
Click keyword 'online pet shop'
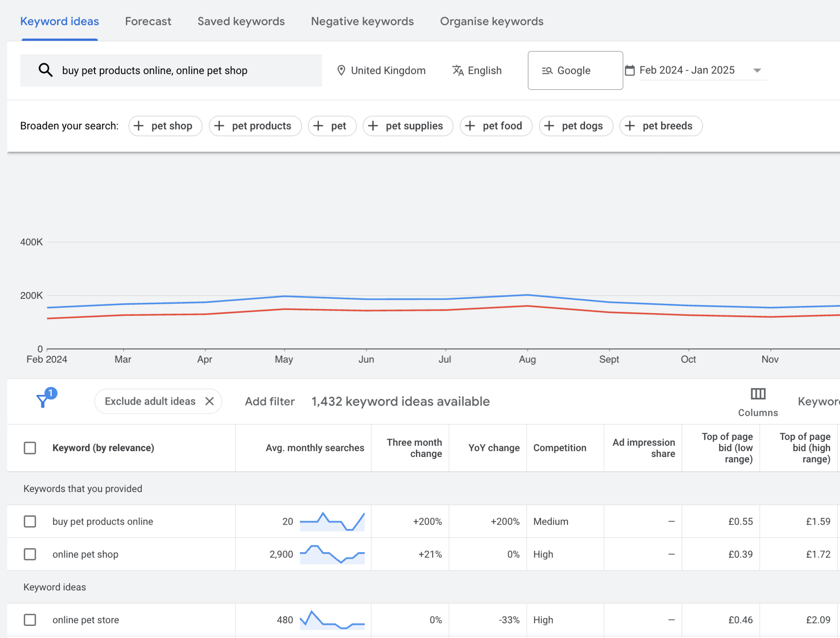pos(86,555)
